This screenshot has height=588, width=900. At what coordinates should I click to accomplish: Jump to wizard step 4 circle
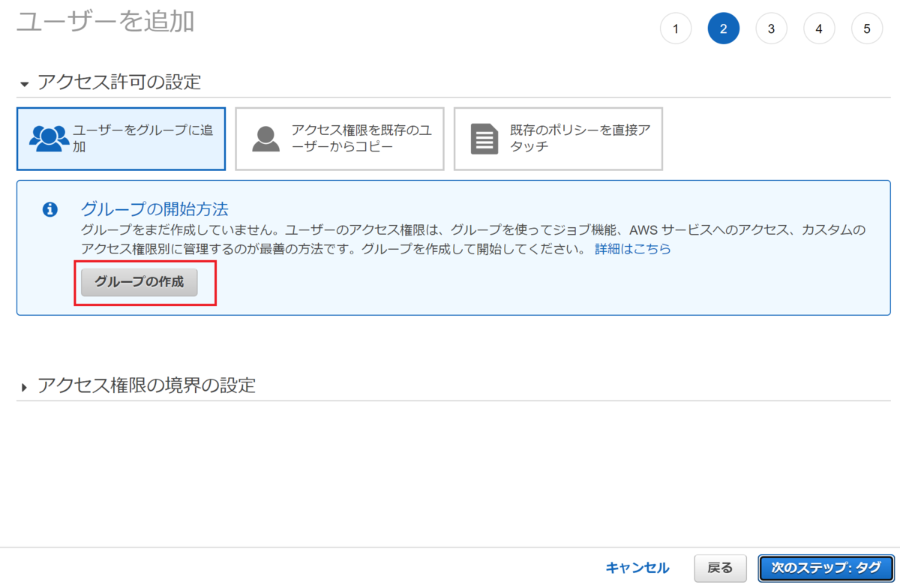pyautogui.click(x=819, y=28)
